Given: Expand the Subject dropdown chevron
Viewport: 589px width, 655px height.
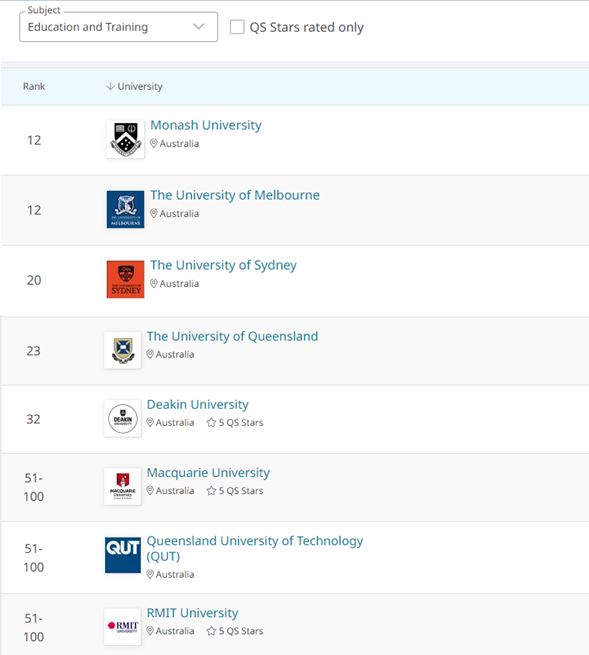Looking at the screenshot, I should tap(199, 27).
